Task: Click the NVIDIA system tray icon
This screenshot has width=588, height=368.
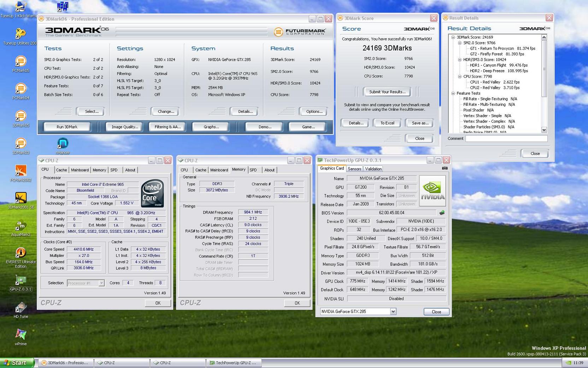Action: (x=568, y=363)
